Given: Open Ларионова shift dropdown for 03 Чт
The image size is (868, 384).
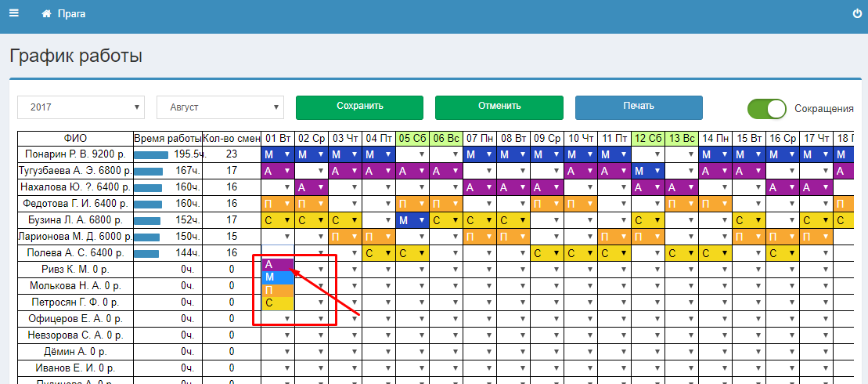Looking at the screenshot, I should (345, 237).
